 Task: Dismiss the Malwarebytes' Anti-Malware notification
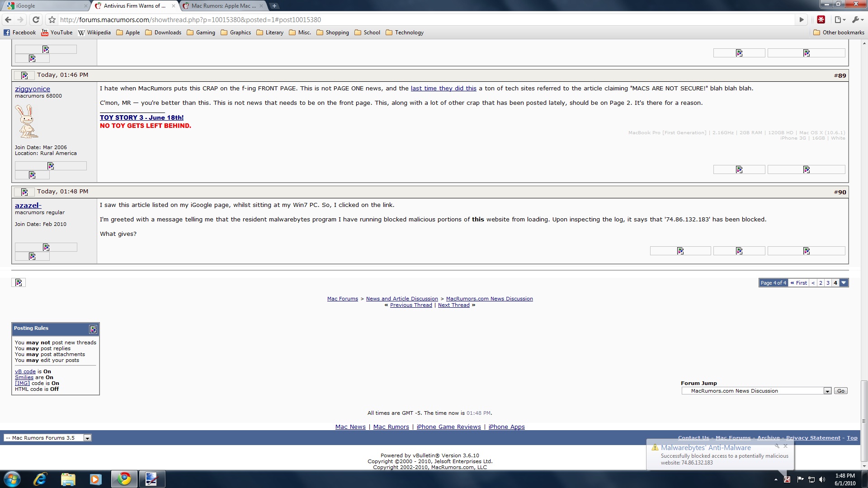click(x=785, y=446)
